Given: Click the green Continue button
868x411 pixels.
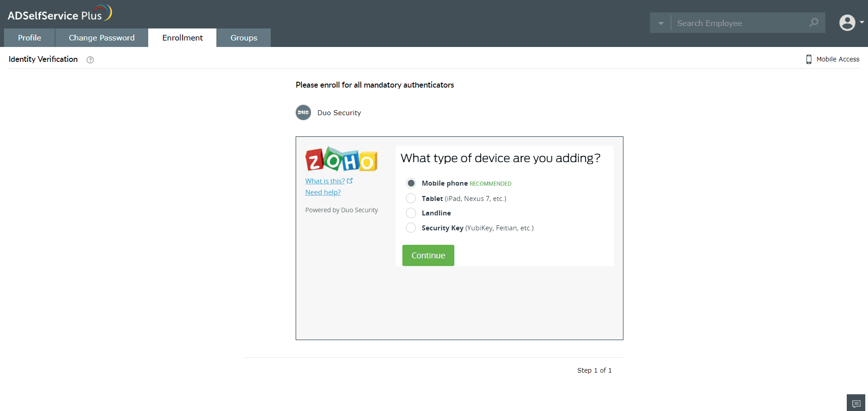Looking at the screenshot, I should point(428,256).
